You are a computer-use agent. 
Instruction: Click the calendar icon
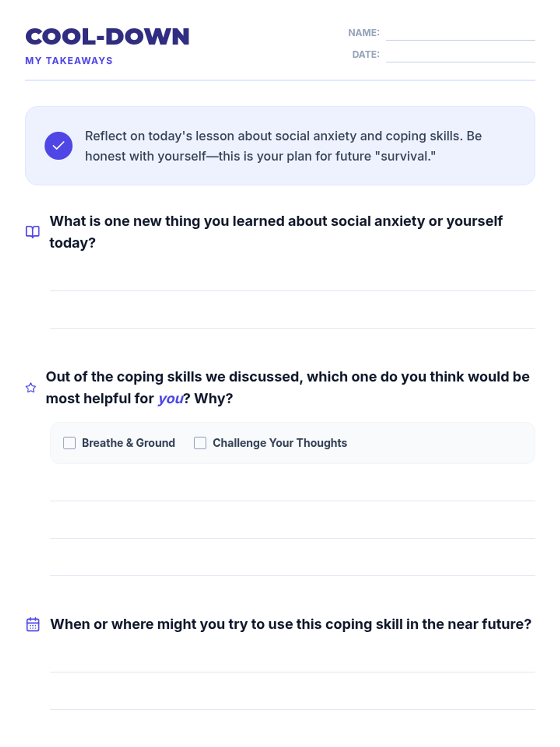click(33, 624)
